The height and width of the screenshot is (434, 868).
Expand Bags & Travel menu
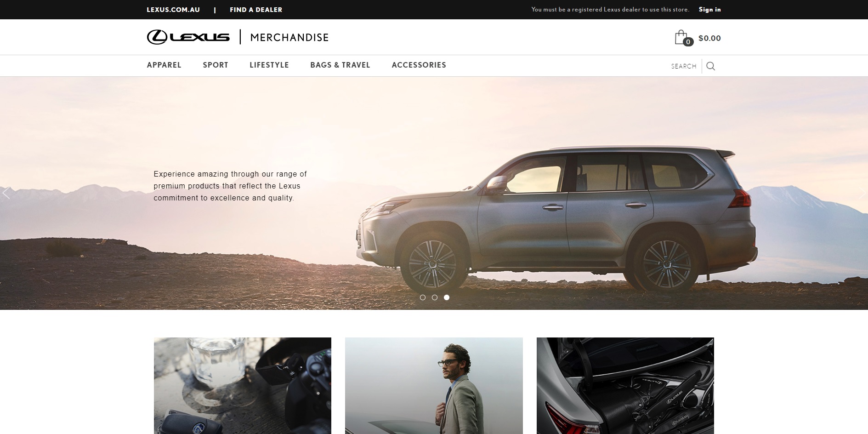point(340,65)
